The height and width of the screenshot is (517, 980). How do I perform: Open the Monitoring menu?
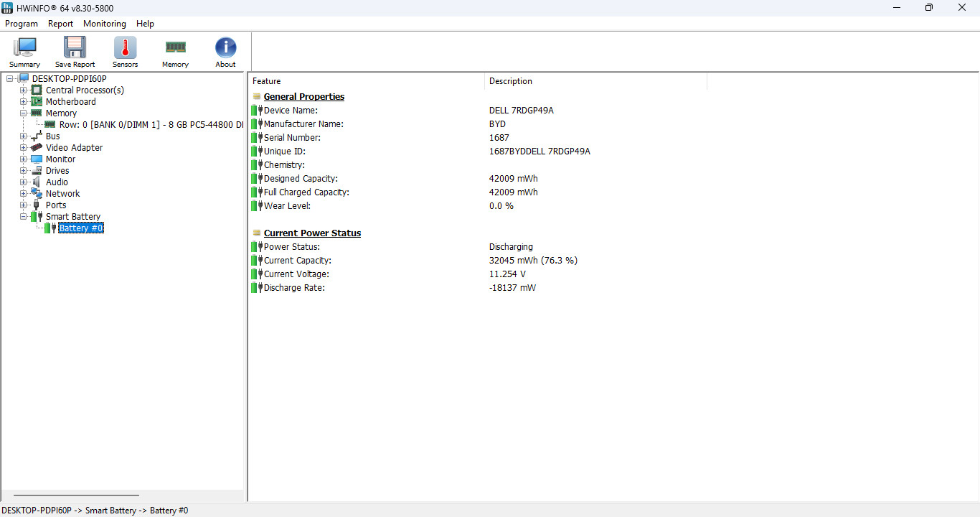click(104, 24)
